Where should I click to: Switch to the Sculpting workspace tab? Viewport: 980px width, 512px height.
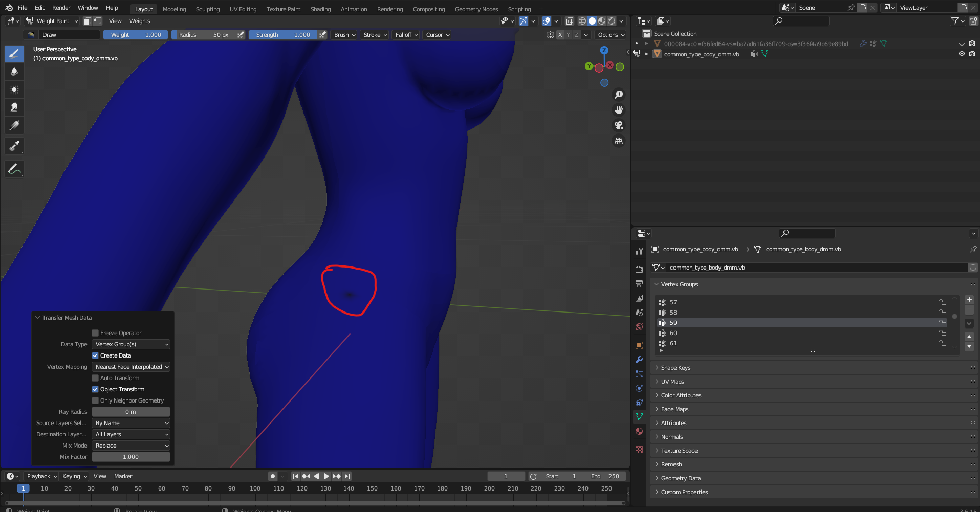[x=208, y=9]
